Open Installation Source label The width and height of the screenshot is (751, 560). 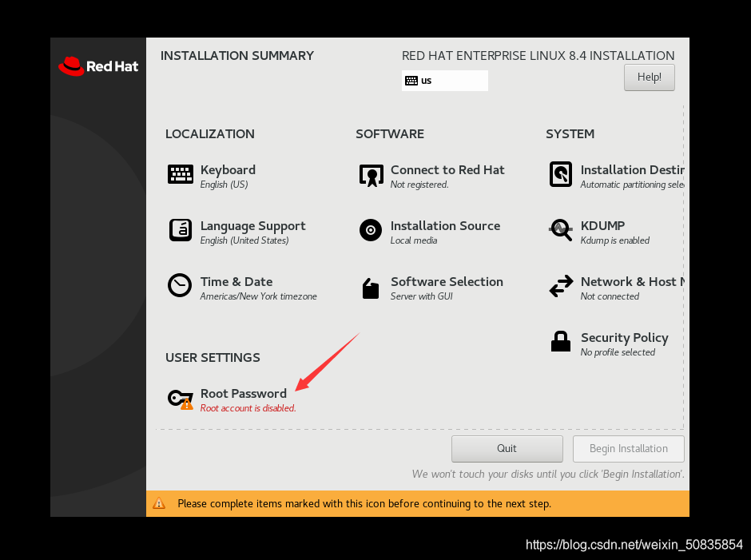click(x=446, y=225)
